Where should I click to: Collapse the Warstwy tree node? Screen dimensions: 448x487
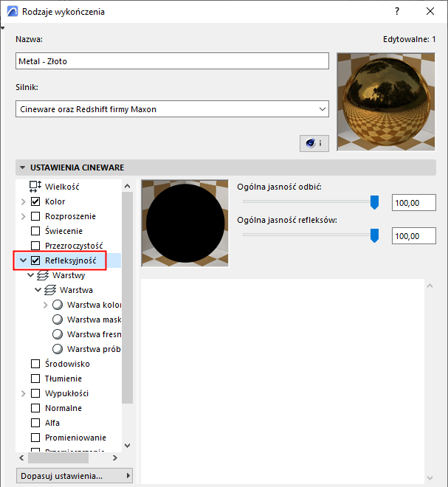point(30,275)
